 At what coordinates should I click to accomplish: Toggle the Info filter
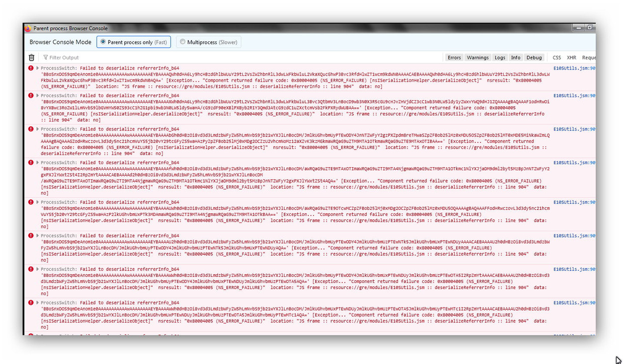516,57
